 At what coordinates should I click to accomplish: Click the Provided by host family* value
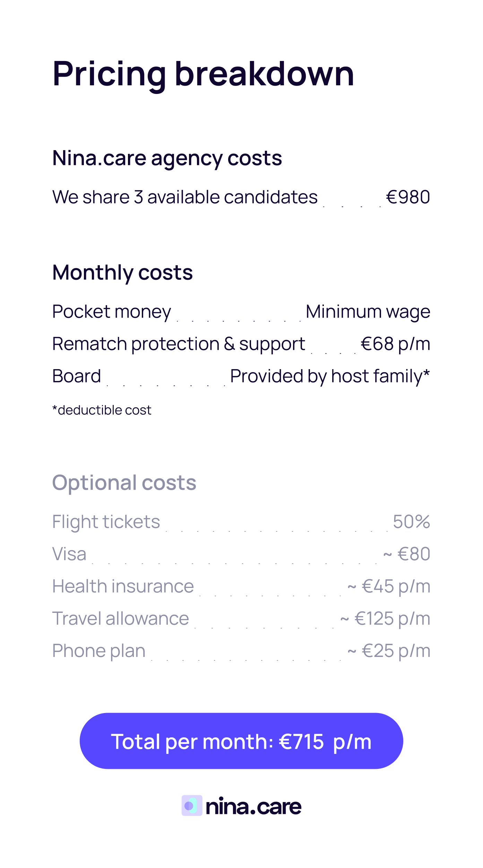click(330, 376)
